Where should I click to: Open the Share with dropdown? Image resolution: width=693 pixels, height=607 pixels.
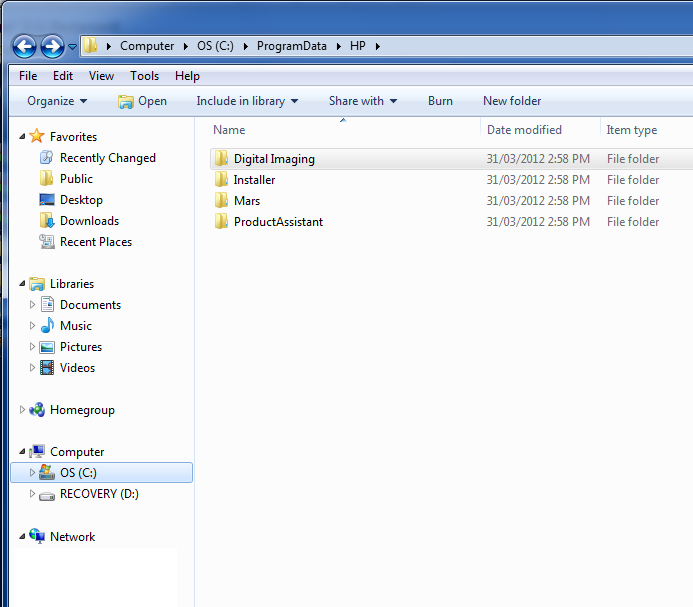pyautogui.click(x=363, y=101)
